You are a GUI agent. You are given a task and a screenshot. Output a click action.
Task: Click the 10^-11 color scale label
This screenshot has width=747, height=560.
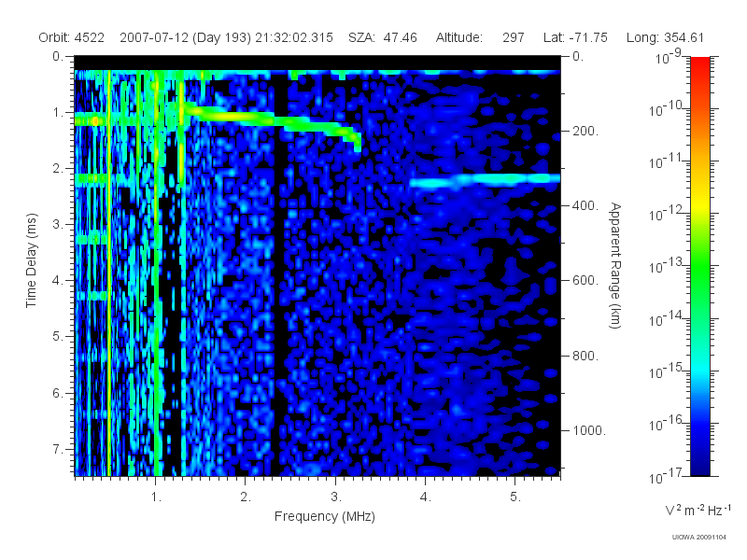[x=668, y=161]
